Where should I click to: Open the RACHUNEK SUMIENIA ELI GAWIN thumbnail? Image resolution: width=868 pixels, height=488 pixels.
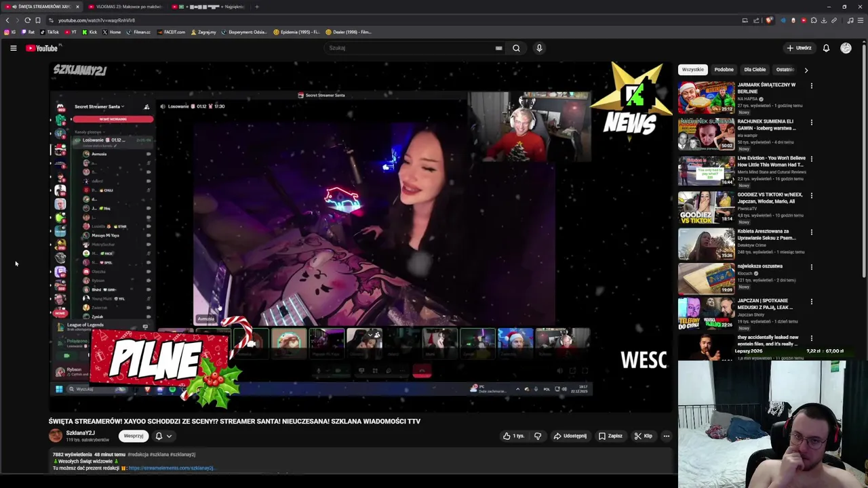706,134
